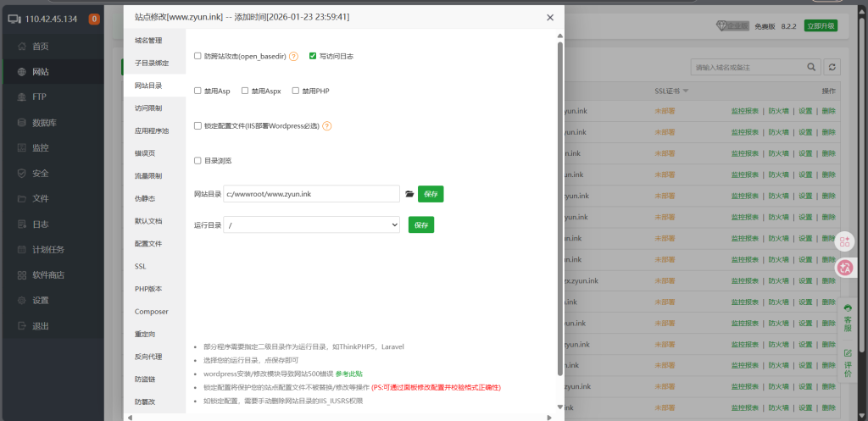Enable the 目录浏览 checkbox

(198, 160)
